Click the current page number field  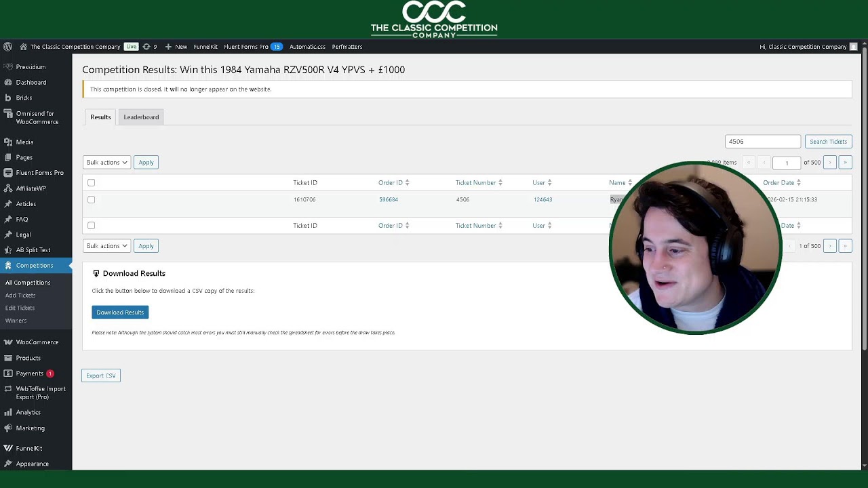(x=787, y=163)
